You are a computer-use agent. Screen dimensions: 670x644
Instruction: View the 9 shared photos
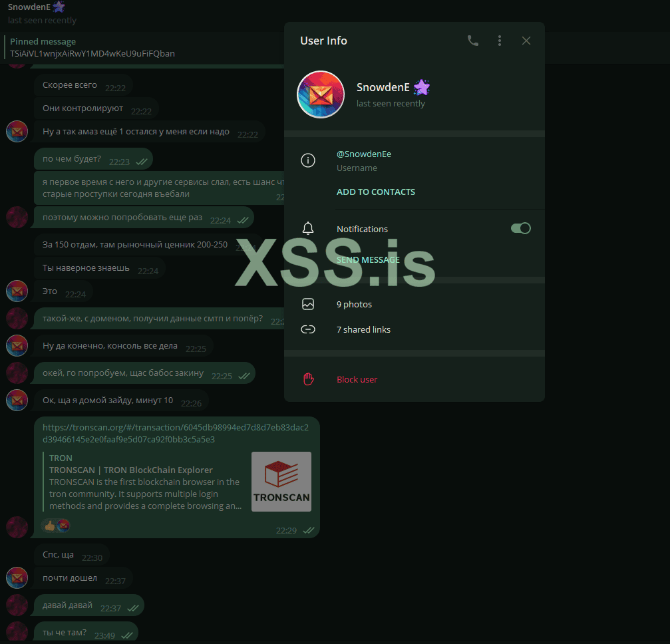point(354,304)
